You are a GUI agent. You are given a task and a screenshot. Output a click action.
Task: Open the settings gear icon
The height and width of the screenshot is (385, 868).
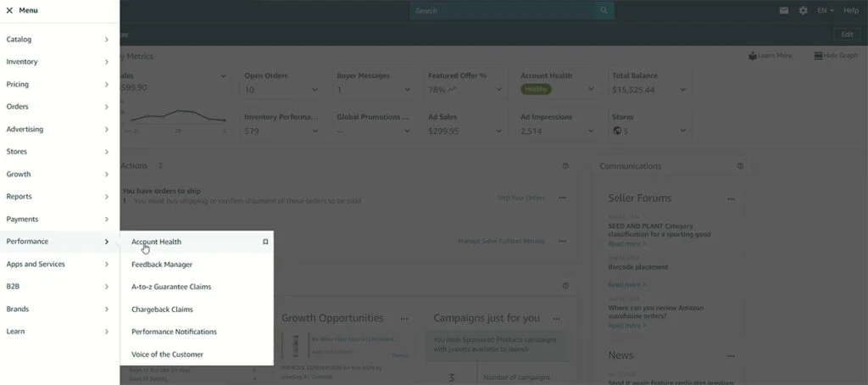[x=804, y=10]
